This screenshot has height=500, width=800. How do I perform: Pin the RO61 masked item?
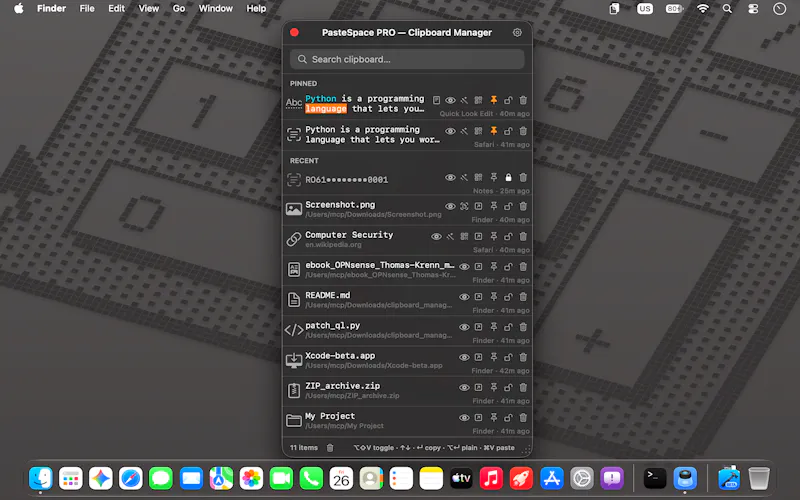[493, 178]
